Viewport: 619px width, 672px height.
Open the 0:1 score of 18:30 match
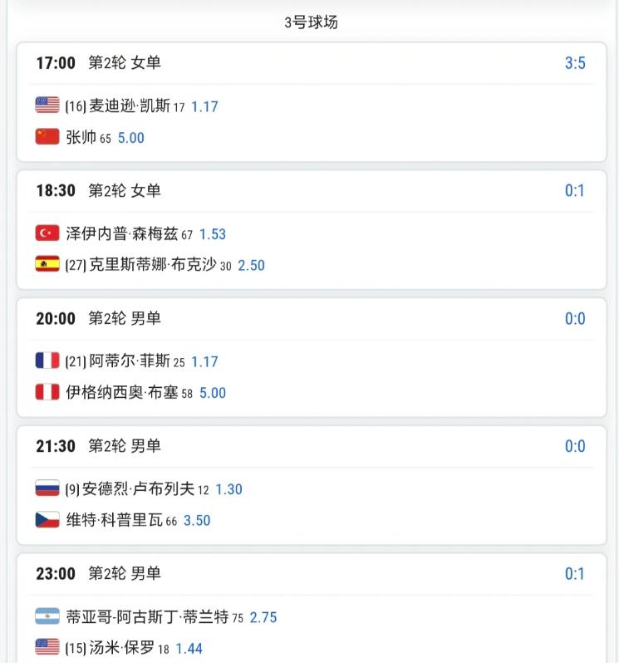575,190
